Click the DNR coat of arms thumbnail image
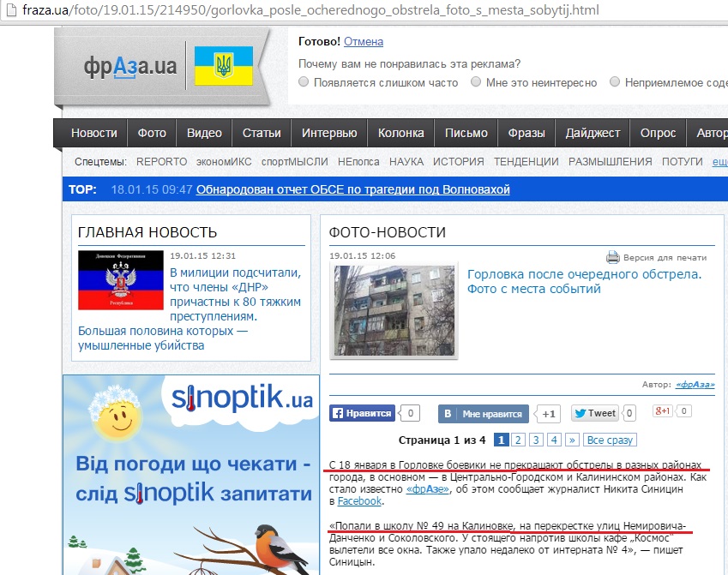Viewport: 728px width, 575px height. click(x=119, y=278)
